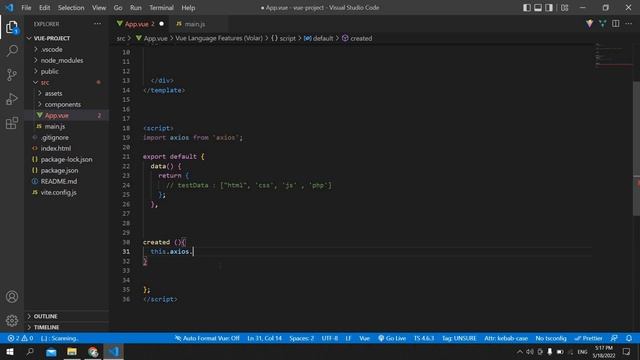
Task: Open editor more actions ellipsis
Action: click(629, 24)
